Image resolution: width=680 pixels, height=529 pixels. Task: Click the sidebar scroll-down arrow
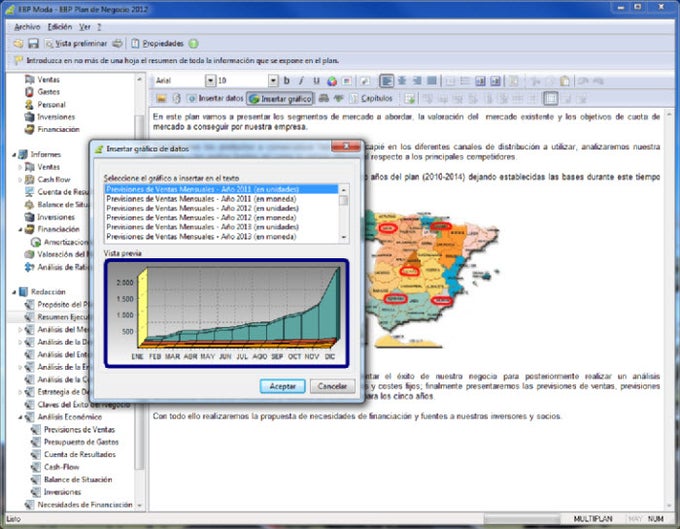click(x=140, y=505)
